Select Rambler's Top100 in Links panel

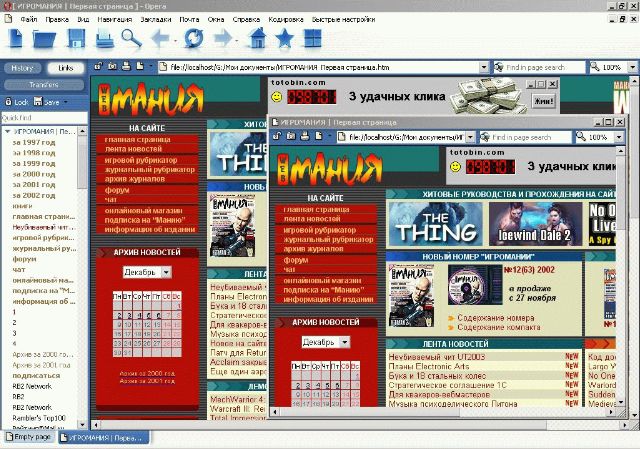point(39,418)
